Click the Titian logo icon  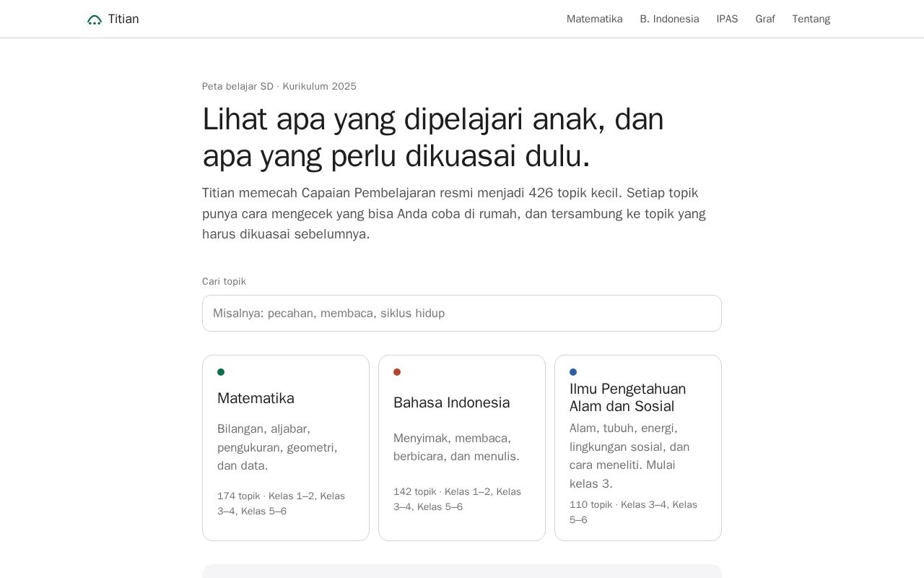(95, 20)
